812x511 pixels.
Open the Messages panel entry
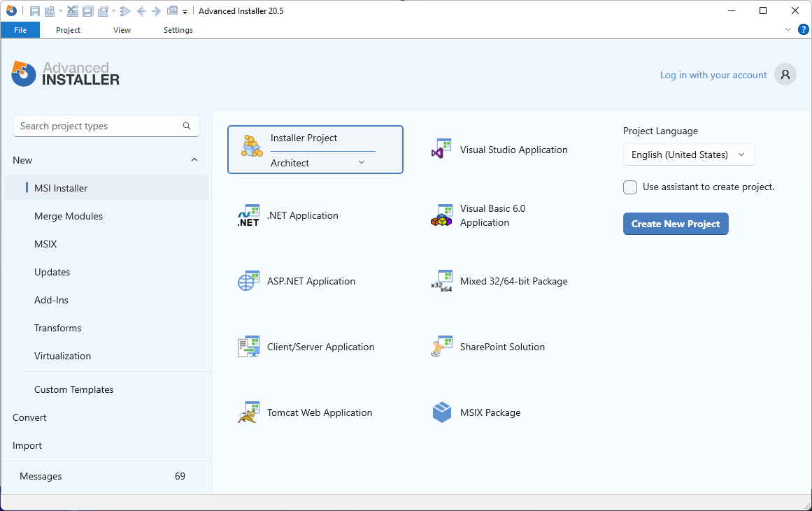click(x=41, y=476)
